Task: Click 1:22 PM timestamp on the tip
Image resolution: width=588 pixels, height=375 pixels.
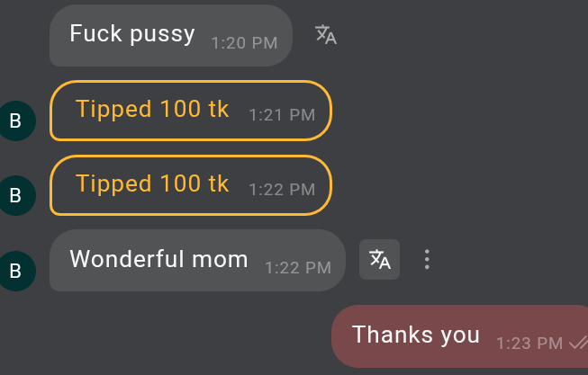Action: [x=282, y=190]
